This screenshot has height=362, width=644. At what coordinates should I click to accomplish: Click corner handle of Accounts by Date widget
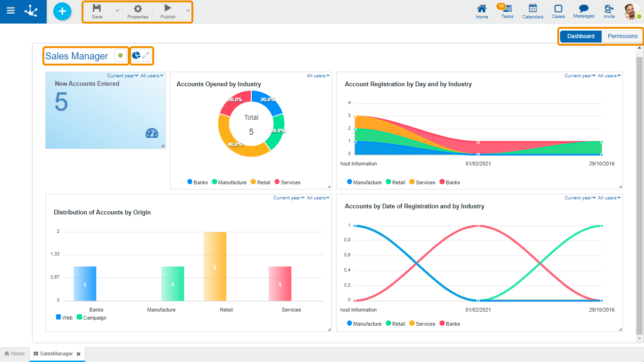[620, 329]
